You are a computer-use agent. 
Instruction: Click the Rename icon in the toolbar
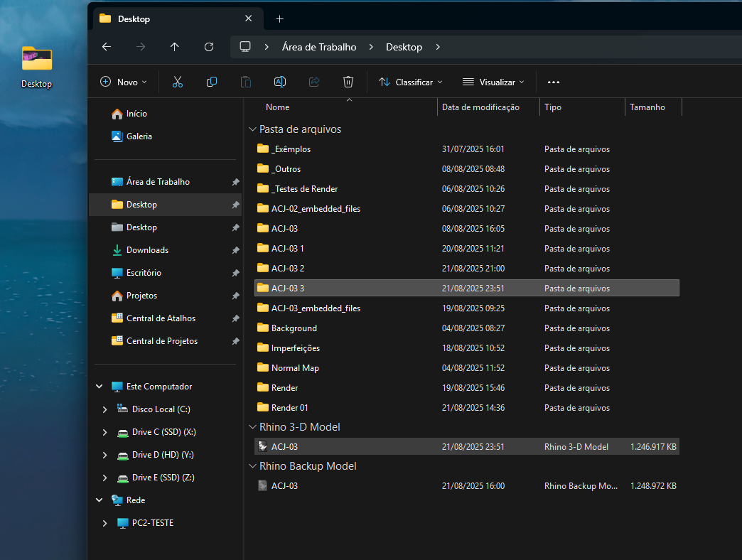(x=279, y=82)
